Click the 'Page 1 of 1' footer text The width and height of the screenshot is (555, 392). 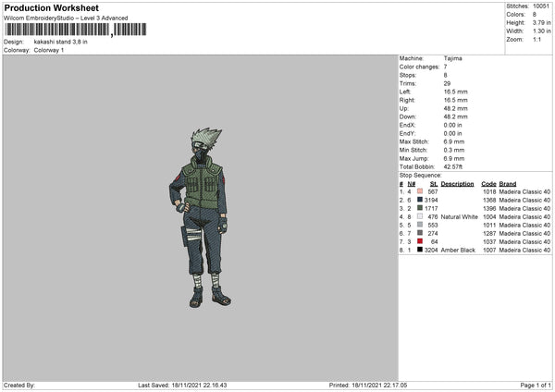click(x=536, y=386)
